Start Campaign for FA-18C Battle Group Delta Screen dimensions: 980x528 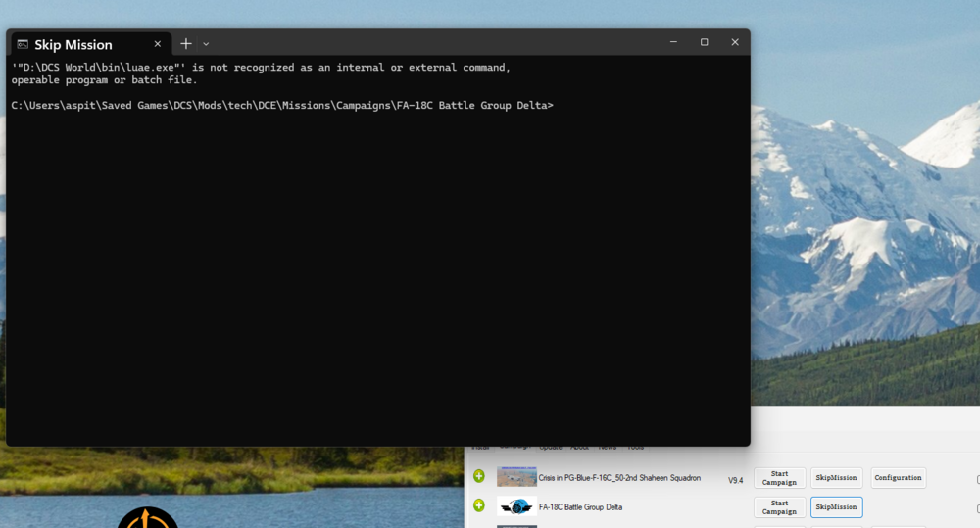click(x=779, y=507)
